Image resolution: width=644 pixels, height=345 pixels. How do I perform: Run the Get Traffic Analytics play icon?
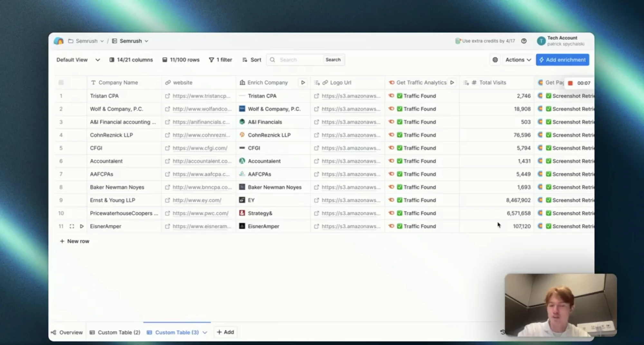click(x=452, y=83)
